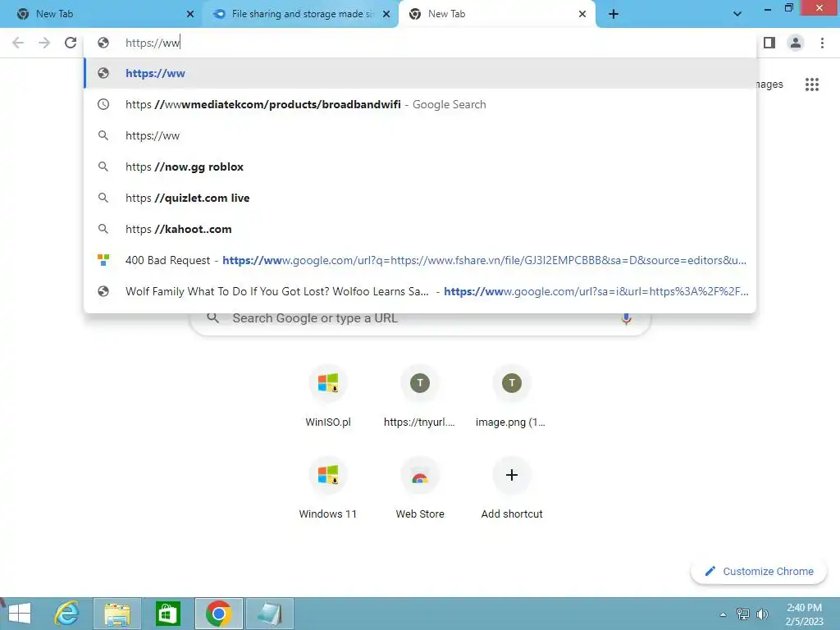
Task: Close the active New Tab
Action: pos(582,14)
